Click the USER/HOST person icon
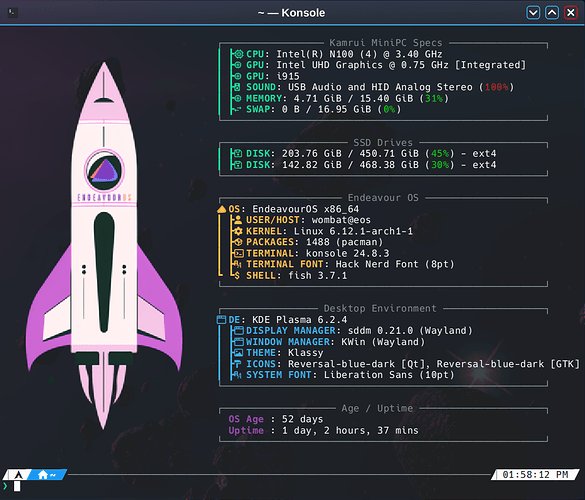The image size is (585, 500). click(238, 220)
